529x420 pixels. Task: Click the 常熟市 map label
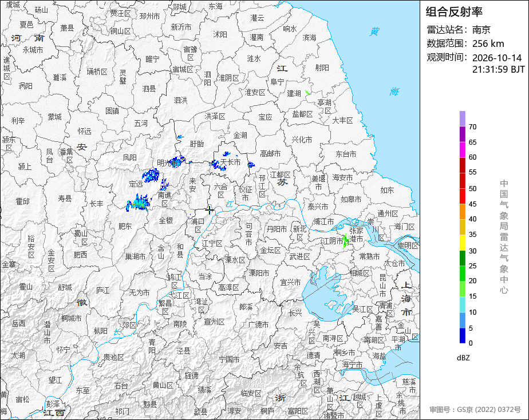(x=369, y=256)
